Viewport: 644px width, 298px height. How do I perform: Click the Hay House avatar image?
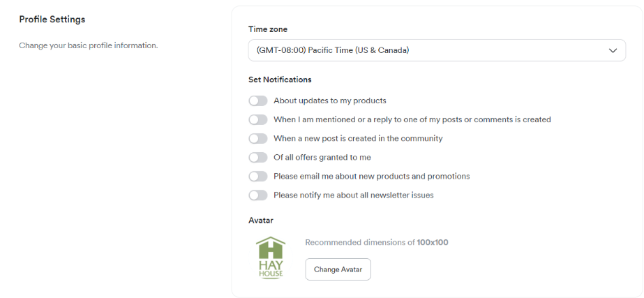point(270,258)
